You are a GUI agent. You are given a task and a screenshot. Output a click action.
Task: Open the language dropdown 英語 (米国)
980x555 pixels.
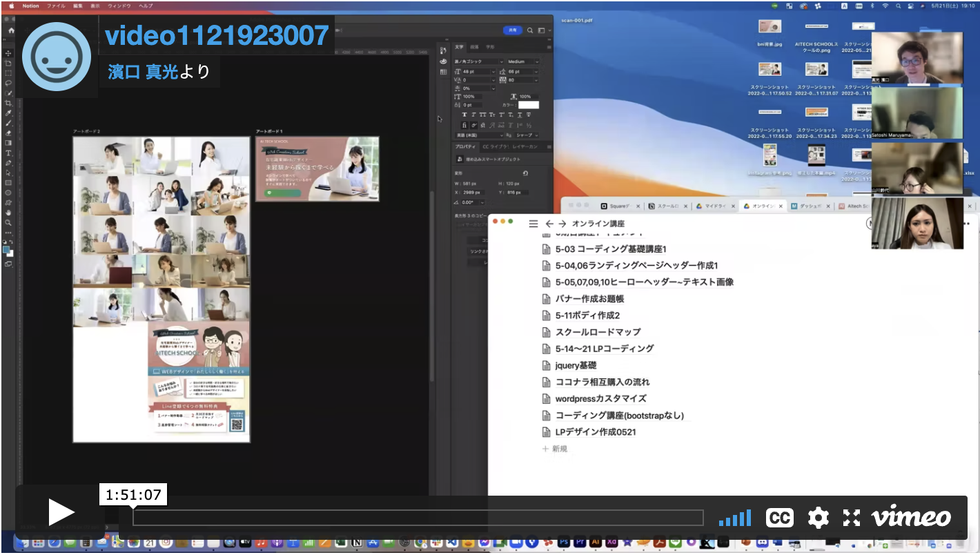coord(478,135)
